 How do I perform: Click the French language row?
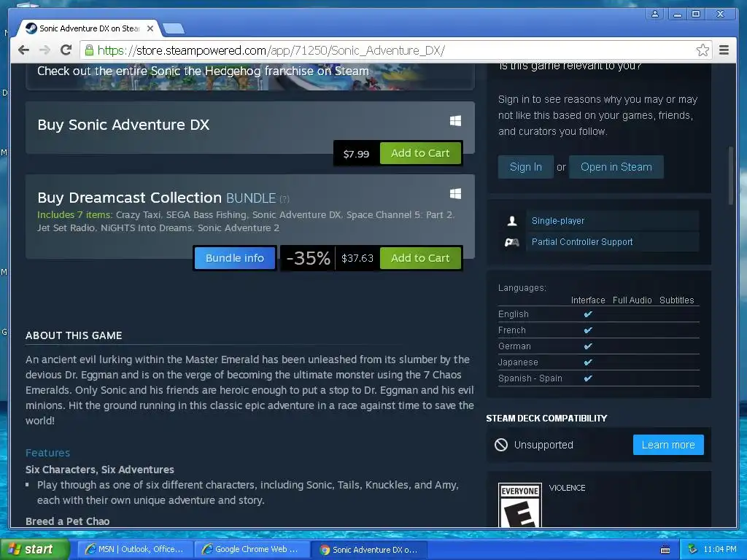(599, 330)
